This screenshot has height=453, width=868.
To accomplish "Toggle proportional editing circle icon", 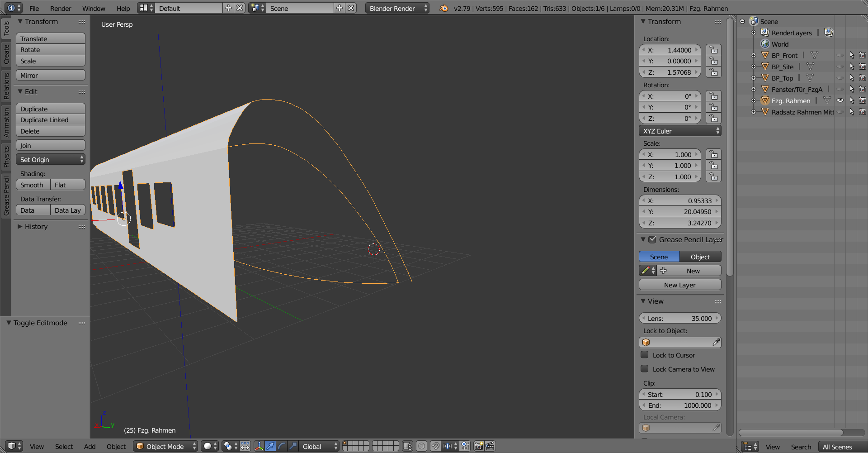I will 421,446.
